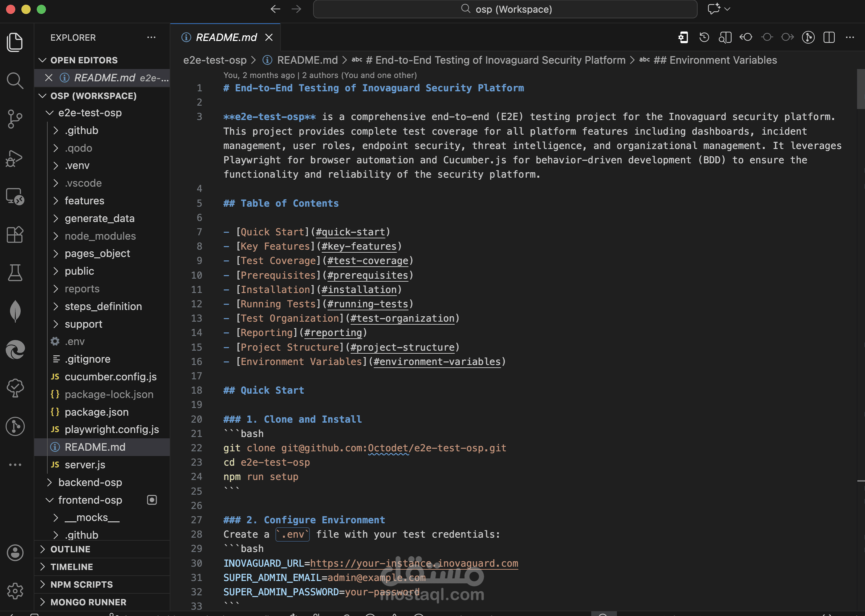Expand the OUTLINE section
The height and width of the screenshot is (616, 865).
click(x=70, y=549)
